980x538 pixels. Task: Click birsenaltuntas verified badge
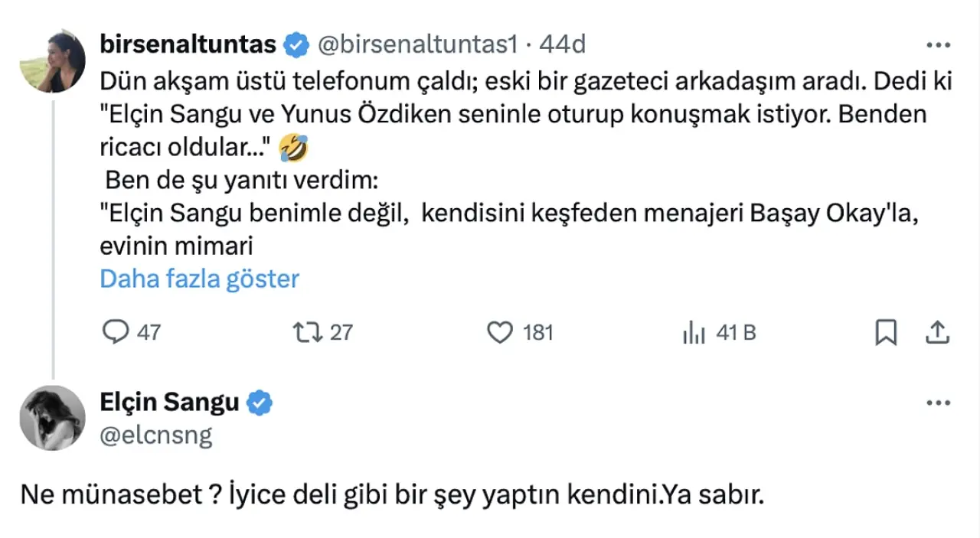pyautogui.click(x=296, y=45)
